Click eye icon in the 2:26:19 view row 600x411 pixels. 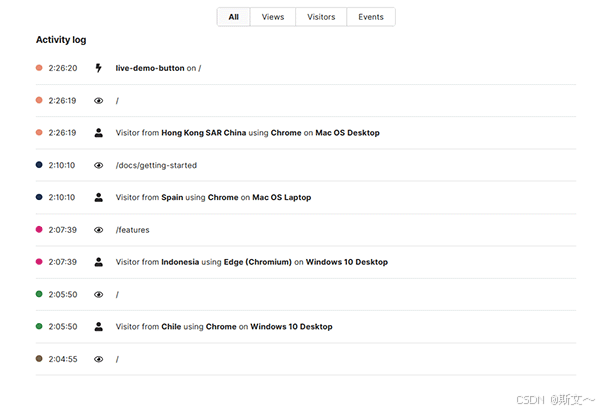99,101
